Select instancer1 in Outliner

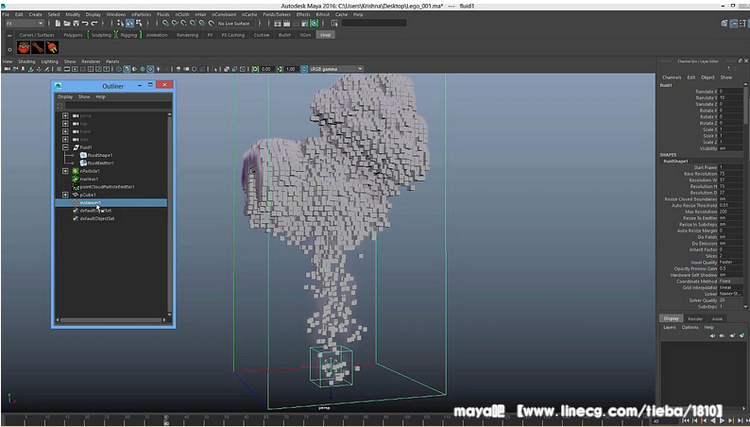[111, 203]
